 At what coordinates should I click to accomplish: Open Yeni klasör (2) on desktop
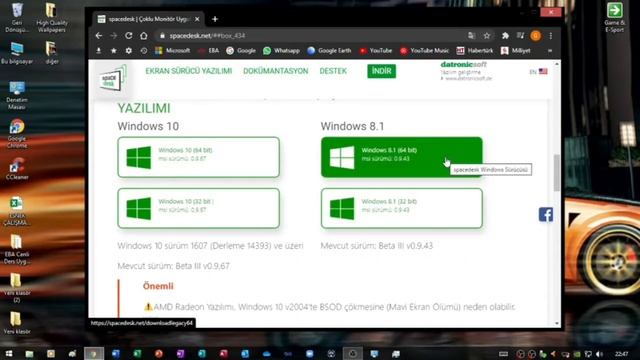coord(16,288)
